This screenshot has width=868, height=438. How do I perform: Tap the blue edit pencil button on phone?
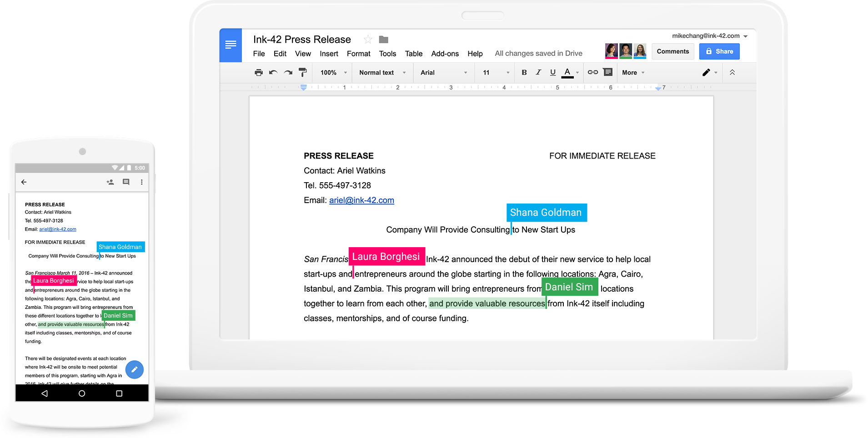pyautogui.click(x=135, y=370)
